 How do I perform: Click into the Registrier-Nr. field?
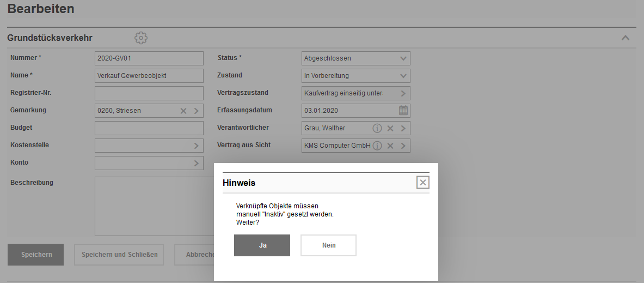(x=149, y=93)
